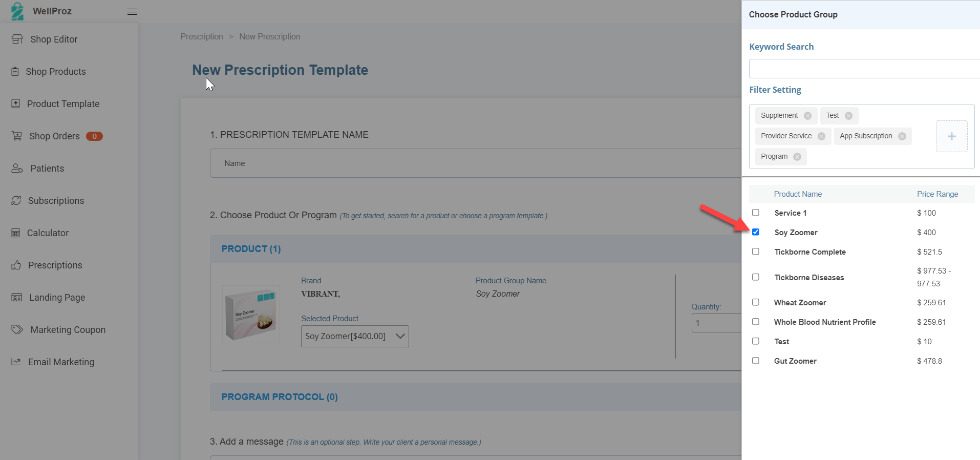Click the orange Shop Orders count badge

click(x=94, y=136)
